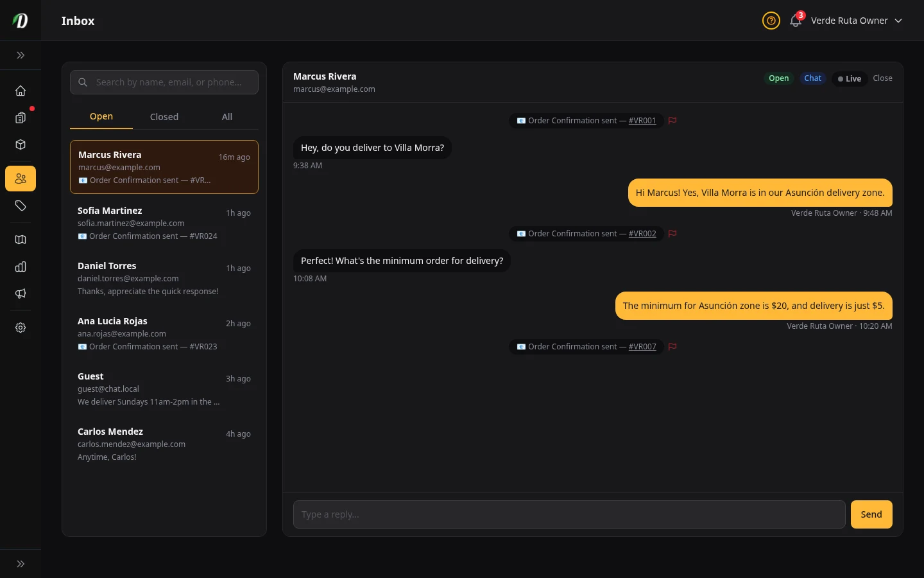Open the Home sidebar icon

click(x=21, y=91)
